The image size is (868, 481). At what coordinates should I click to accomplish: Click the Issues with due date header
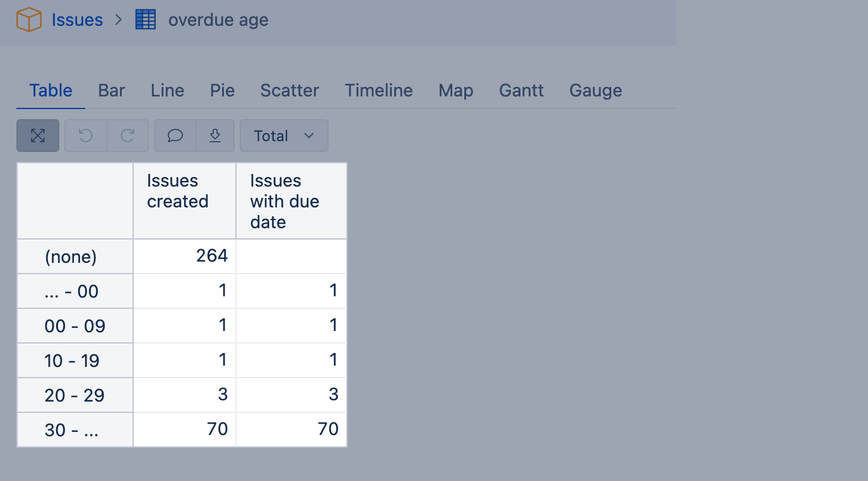(x=285, y=201)
